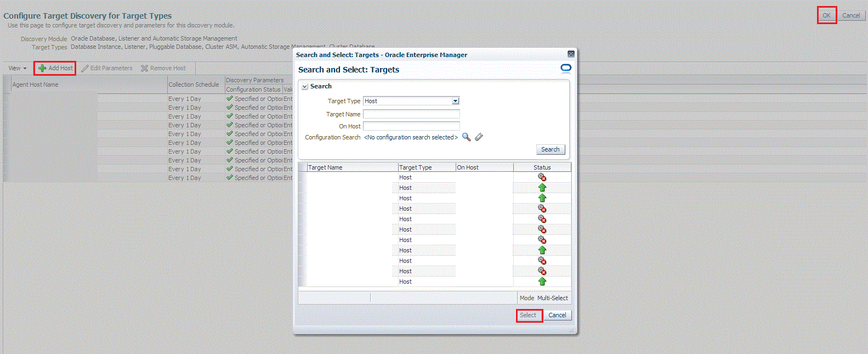
Task: Clear configuration search with eraser icon
Action: (479, 137)
